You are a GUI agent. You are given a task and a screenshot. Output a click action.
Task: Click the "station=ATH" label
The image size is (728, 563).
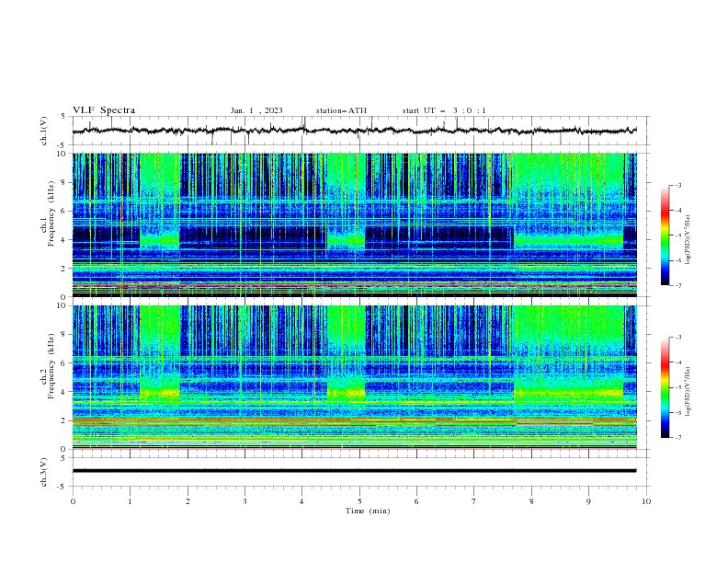[x=341, y=110]
